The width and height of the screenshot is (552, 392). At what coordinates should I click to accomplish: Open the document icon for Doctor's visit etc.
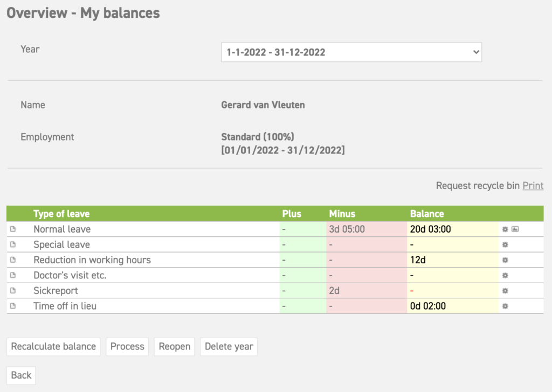12,275
